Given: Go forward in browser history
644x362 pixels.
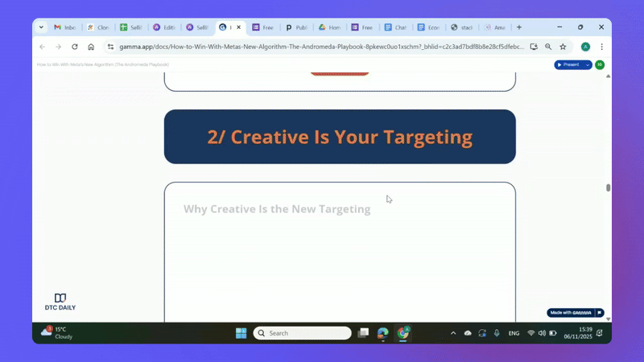Looking at the screenshot, I should [58, 47].
